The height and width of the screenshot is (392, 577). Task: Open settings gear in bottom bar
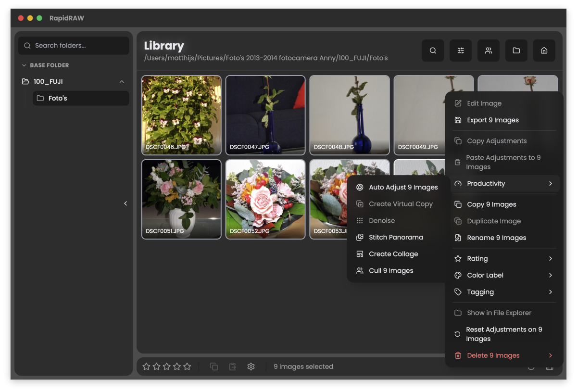251,367
